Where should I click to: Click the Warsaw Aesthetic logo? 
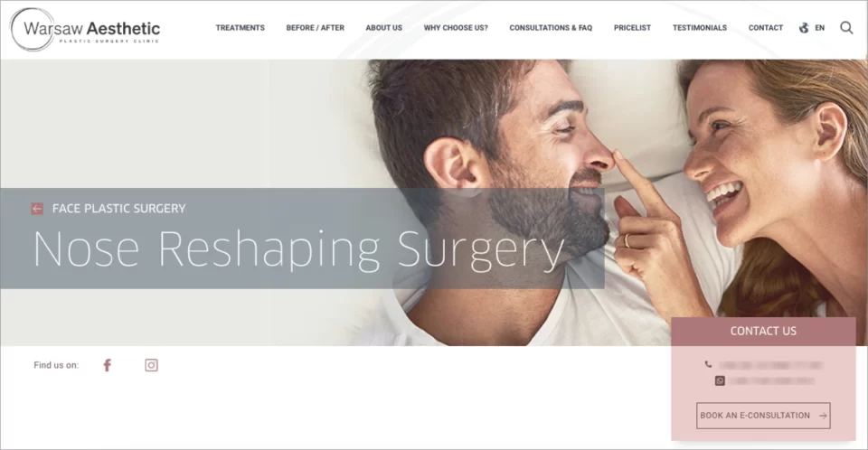[x=85, y=30]
